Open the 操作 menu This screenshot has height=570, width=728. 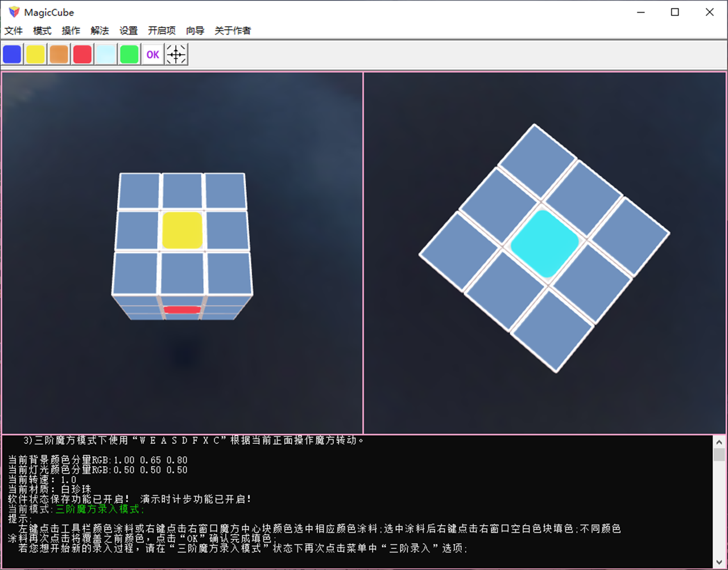[71, 31]
